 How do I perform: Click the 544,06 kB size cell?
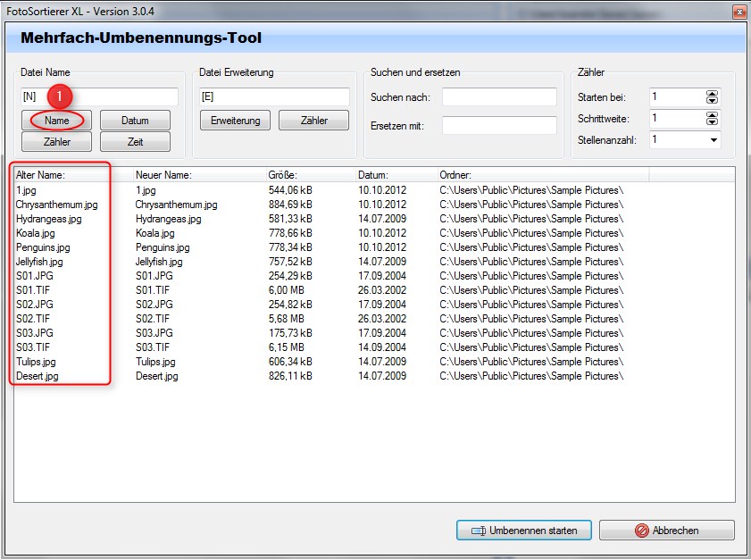pyautogui.click(x=290, y=190)
